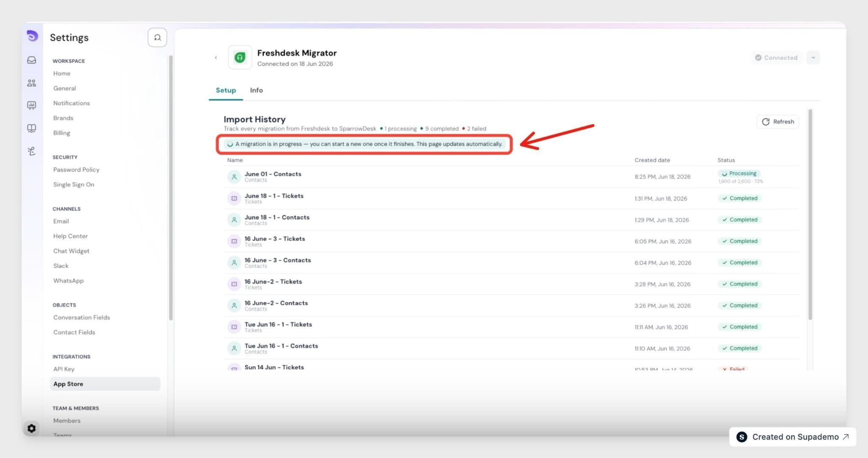Open Home in workspace settings
Screen dimensions: 868x458
62,73
